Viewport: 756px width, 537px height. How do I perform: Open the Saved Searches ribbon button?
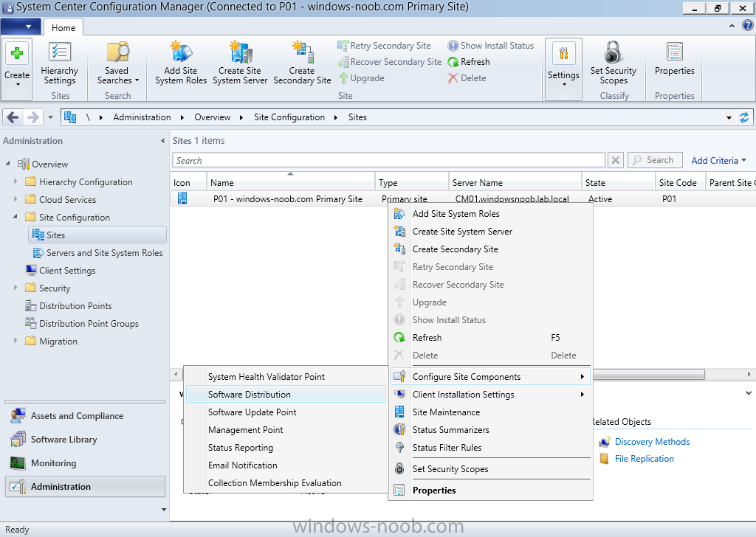(117, 64)
